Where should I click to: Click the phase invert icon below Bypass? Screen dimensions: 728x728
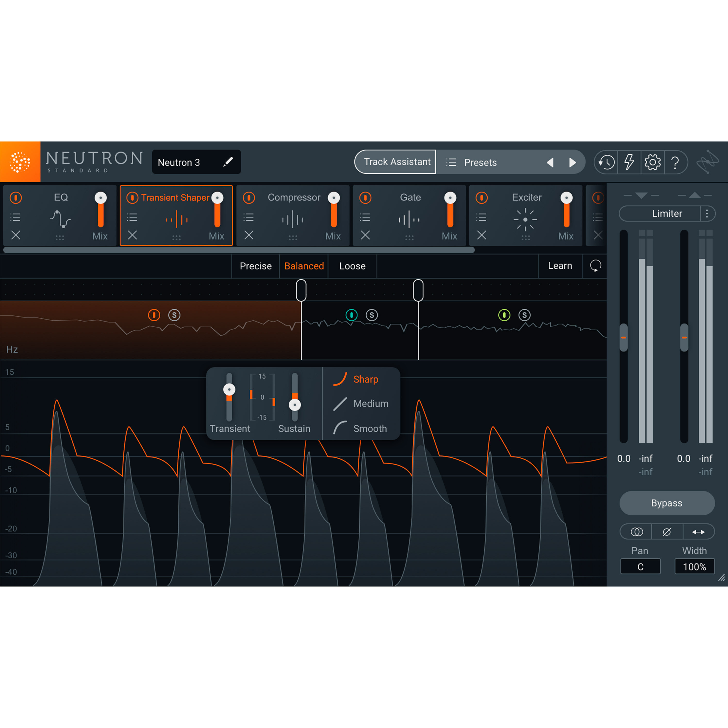point(667,532)
